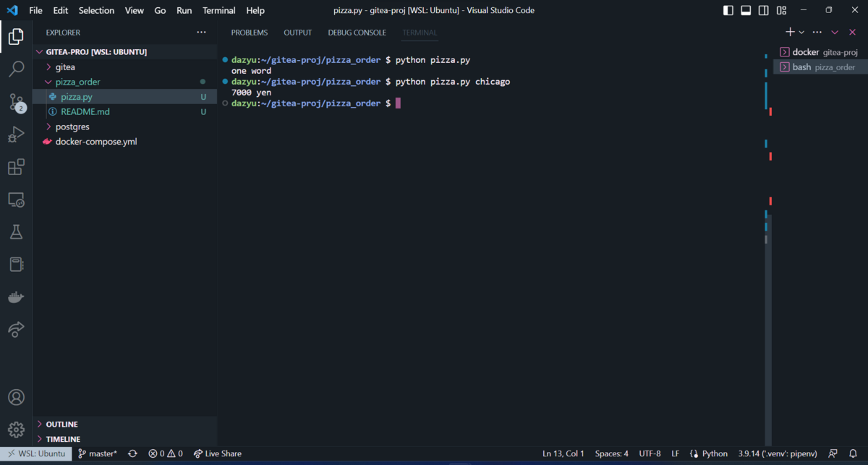Open the Search view icon
Viewport: 868px width, 465px height.
pos(16,69)
